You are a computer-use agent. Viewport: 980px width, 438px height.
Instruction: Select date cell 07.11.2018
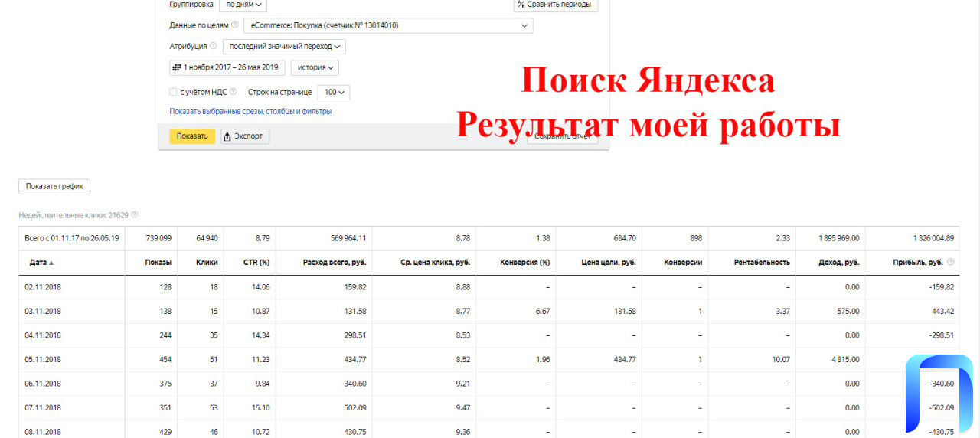pos(43,407)
